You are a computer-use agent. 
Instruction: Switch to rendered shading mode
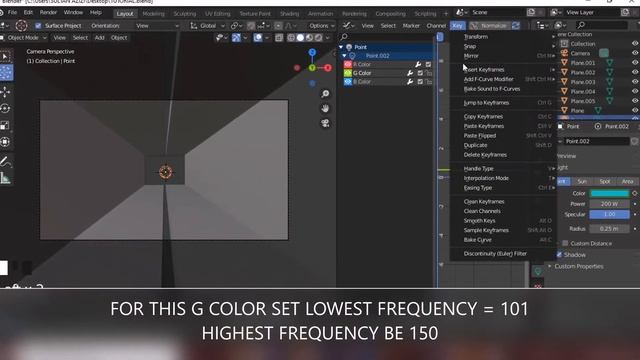point(318,38)
